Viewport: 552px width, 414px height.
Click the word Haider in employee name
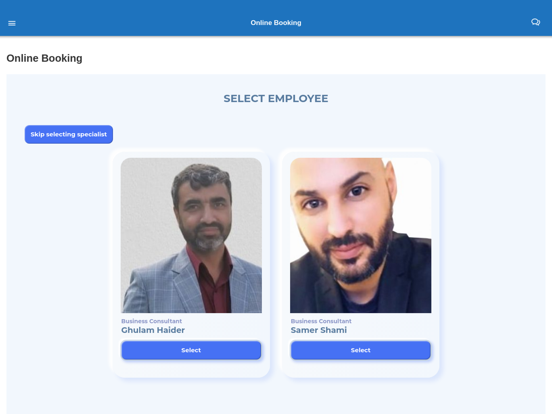click(x=170, y=330)
